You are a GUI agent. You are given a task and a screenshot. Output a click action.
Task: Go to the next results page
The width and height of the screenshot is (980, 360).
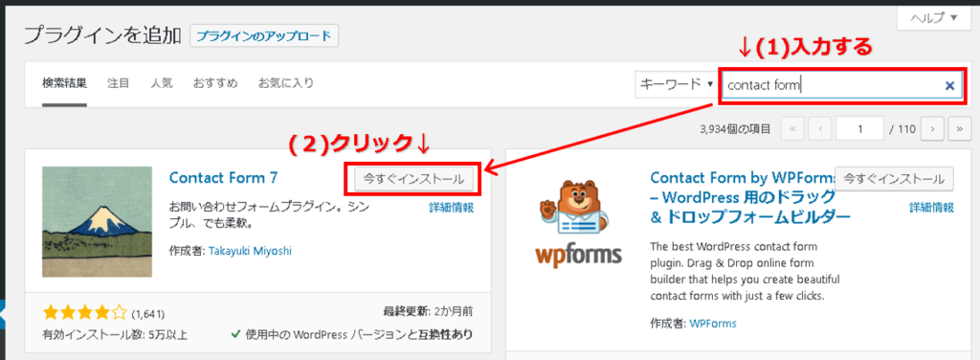(x=932, y=128)
